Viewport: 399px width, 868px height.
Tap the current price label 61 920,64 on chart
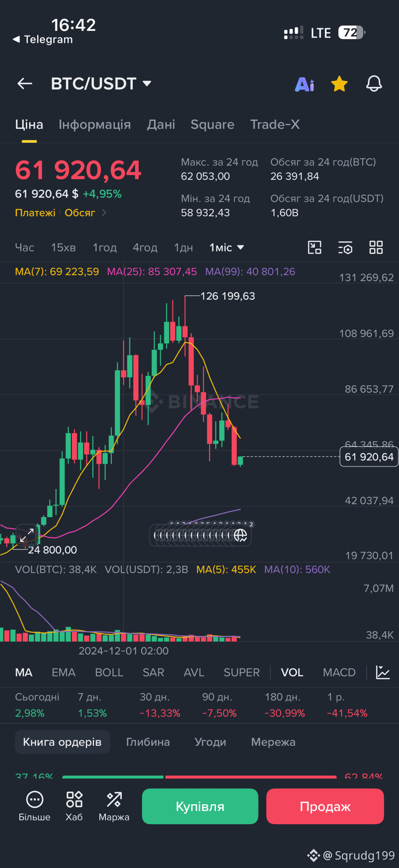pos(369,457)
